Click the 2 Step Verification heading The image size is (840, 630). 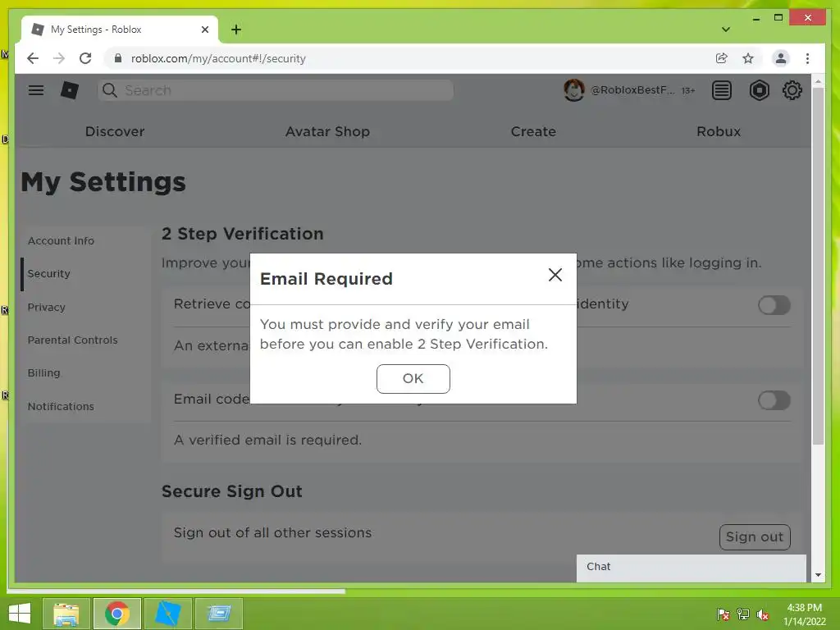(243, 234)
